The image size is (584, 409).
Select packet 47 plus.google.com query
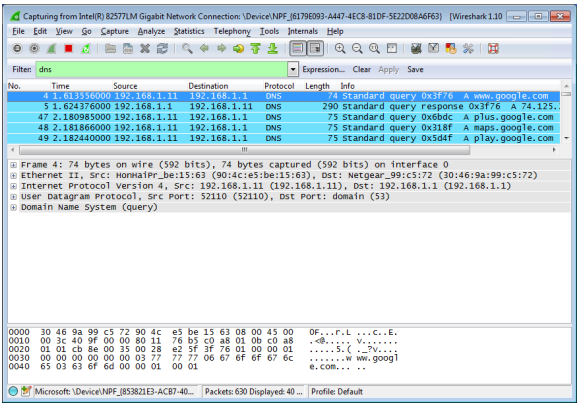pos(283,117)
